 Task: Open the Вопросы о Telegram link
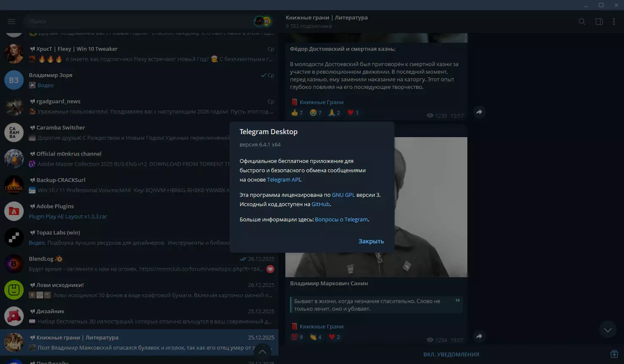point(342,219)
